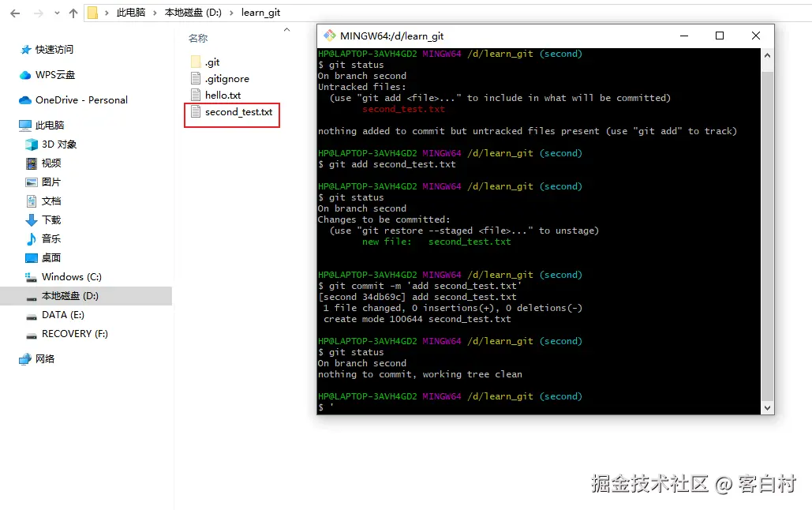Click the terminal scrollbar down arrow
Image resolution: width=812 pixels, height=510 pixels.
point(766,407)
